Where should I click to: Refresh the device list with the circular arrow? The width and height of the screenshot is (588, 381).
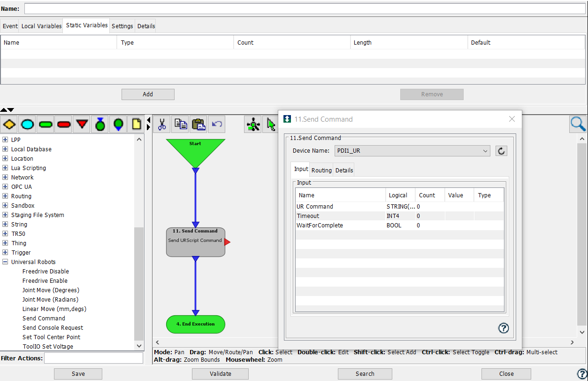[501, 150]
